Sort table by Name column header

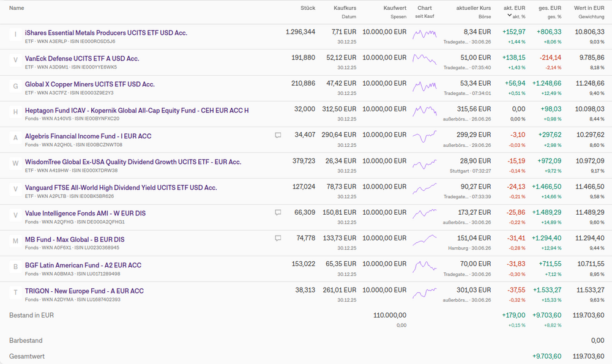17,8
